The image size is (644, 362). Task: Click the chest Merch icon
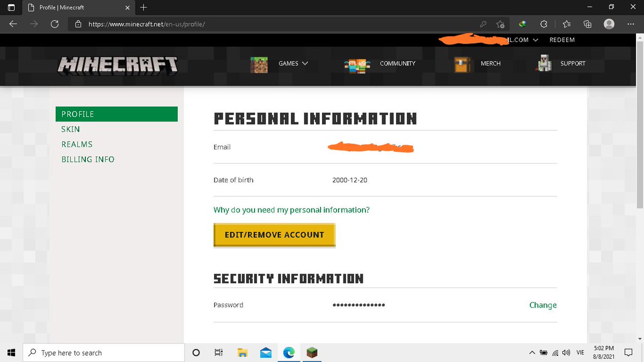pyautogui.click(x=462, y=64)
